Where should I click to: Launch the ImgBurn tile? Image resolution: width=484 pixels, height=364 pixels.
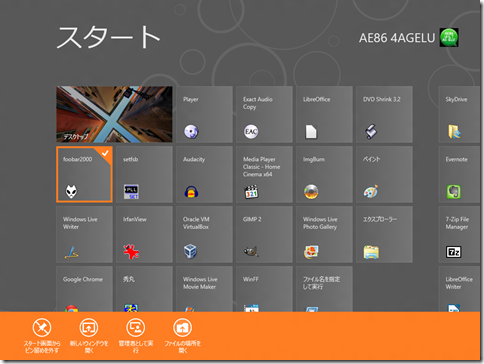coord(324,174)
